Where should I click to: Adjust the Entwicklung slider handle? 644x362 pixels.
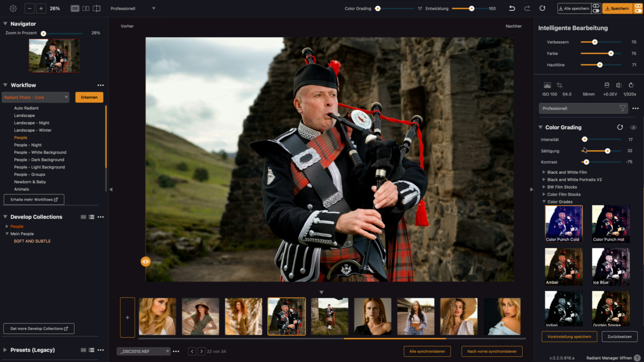(472, 8)
